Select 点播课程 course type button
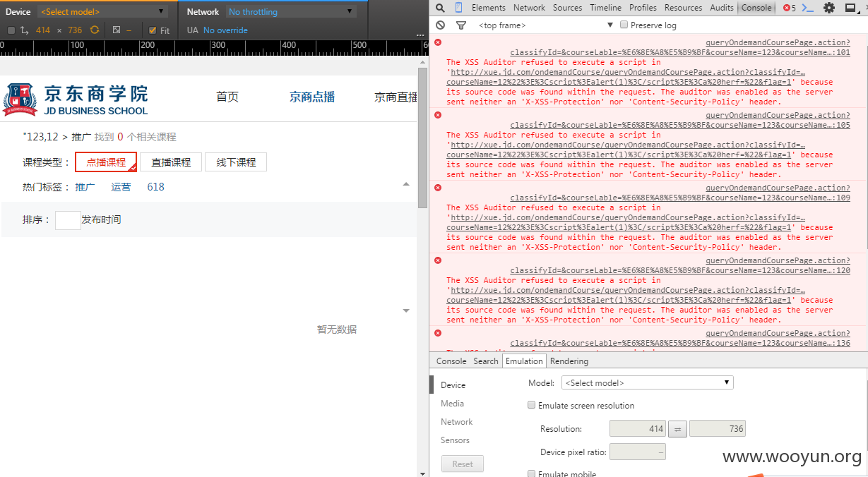This screenshot has width=868, height=477. click(x=106, y=162)
